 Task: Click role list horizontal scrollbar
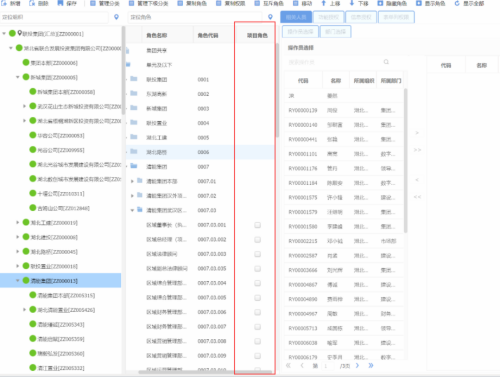[206, 372]
